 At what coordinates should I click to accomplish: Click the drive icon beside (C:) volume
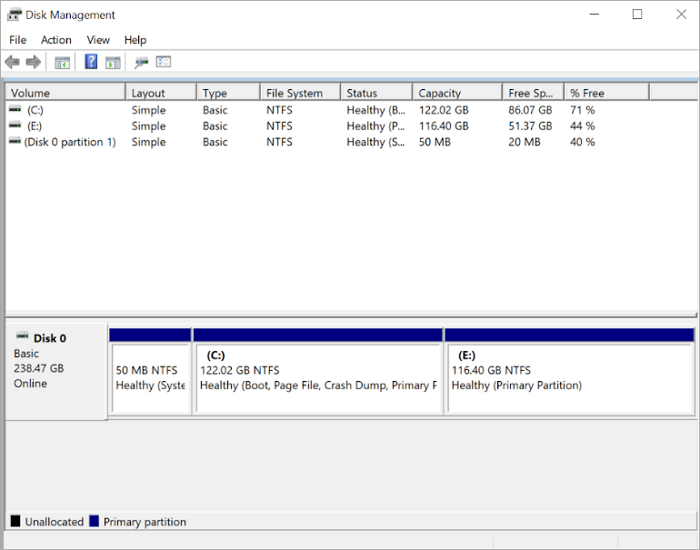(15, 109)
